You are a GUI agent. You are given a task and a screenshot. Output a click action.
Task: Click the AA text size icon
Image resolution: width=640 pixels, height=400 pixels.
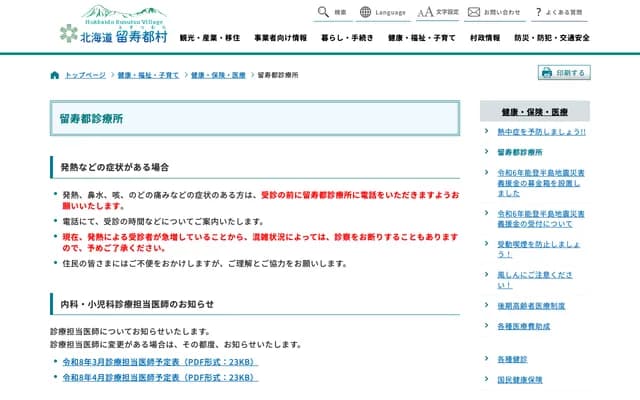[x=425, y=12]
